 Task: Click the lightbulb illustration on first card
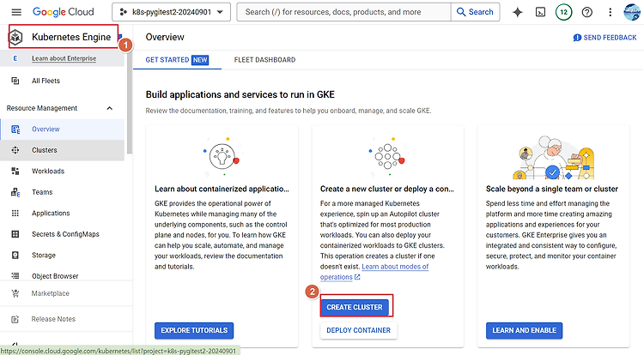(222, 157)
